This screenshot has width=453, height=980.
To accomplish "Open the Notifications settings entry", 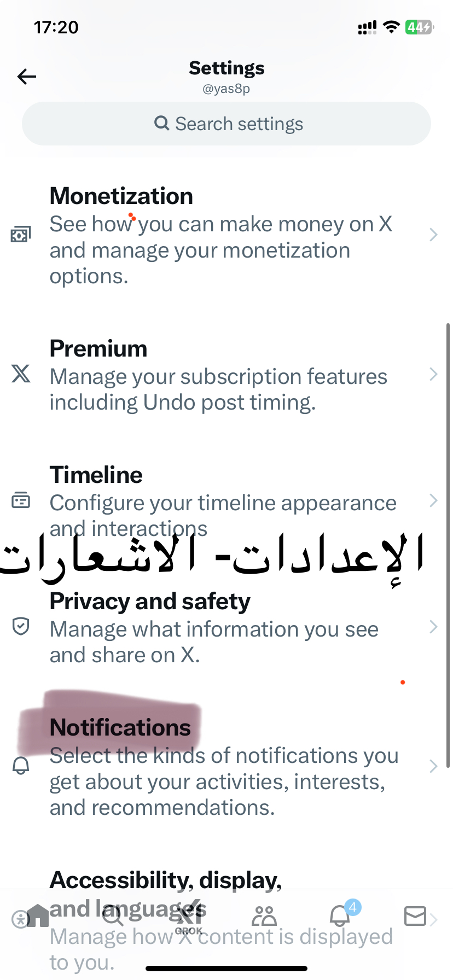I will pos(226,767).
